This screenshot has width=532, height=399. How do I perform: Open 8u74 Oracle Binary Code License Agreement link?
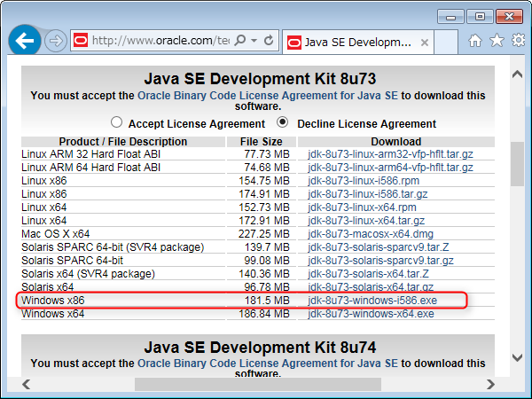pyautogui.click(x=268, y=364)
